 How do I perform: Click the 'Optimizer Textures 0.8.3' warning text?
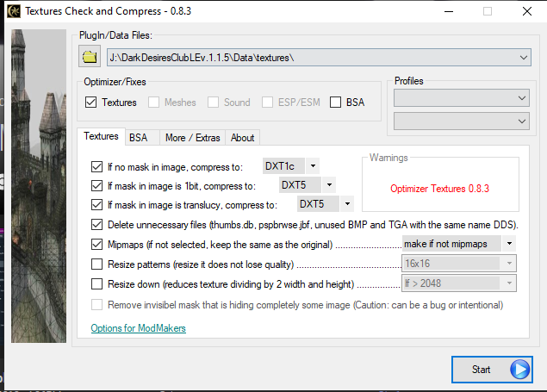[439, 189]
